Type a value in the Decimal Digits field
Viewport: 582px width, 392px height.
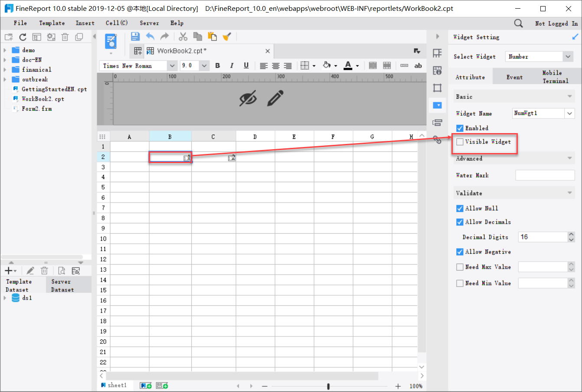click(541, 237)
